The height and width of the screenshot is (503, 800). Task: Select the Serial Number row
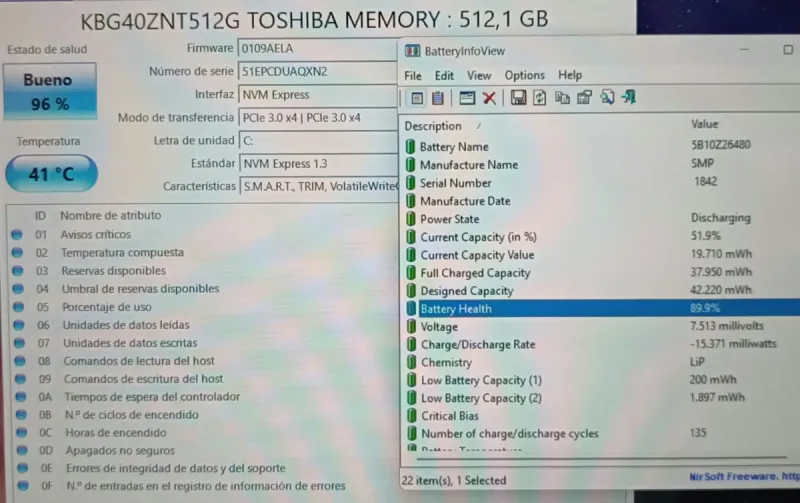[601, 183]
